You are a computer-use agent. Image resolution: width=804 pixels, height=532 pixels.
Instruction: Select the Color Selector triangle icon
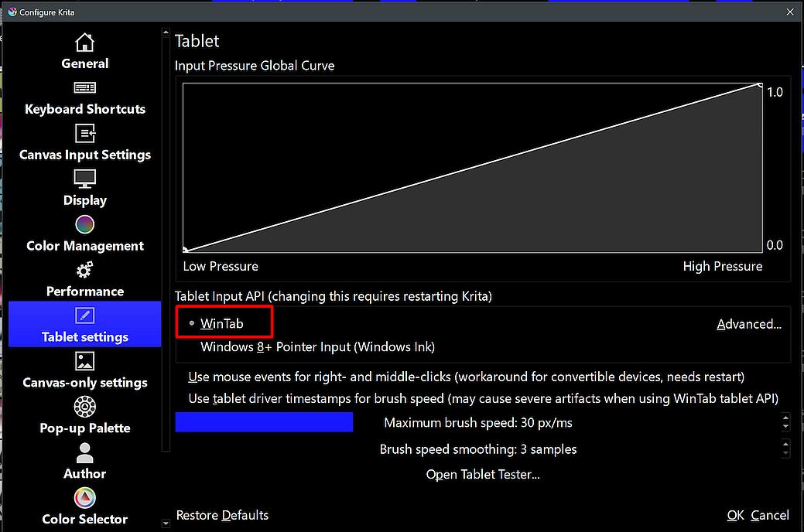84,498
